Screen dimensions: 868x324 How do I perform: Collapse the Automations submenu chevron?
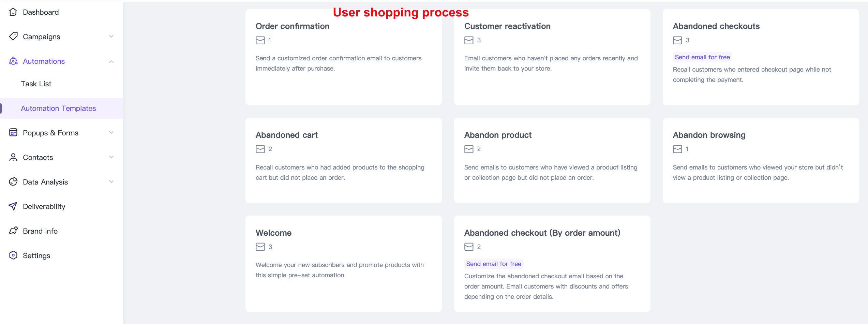(111, 61)
